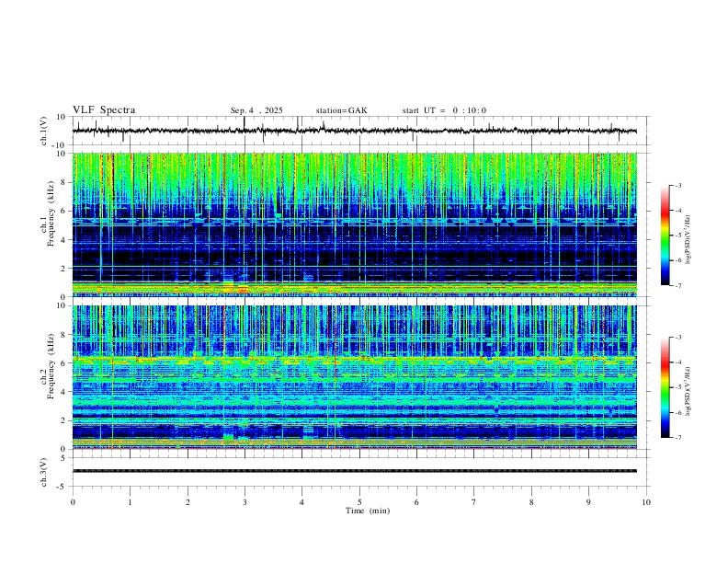Click the "7" tick on the time axis
This screenshot has height=563, width=728.
tap(474, 502)
